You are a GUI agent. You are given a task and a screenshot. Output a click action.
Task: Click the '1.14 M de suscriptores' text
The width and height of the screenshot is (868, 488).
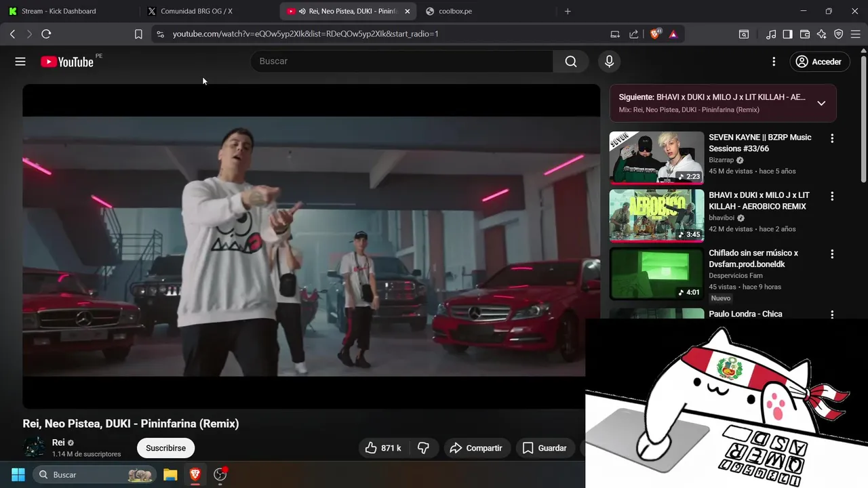86,454
